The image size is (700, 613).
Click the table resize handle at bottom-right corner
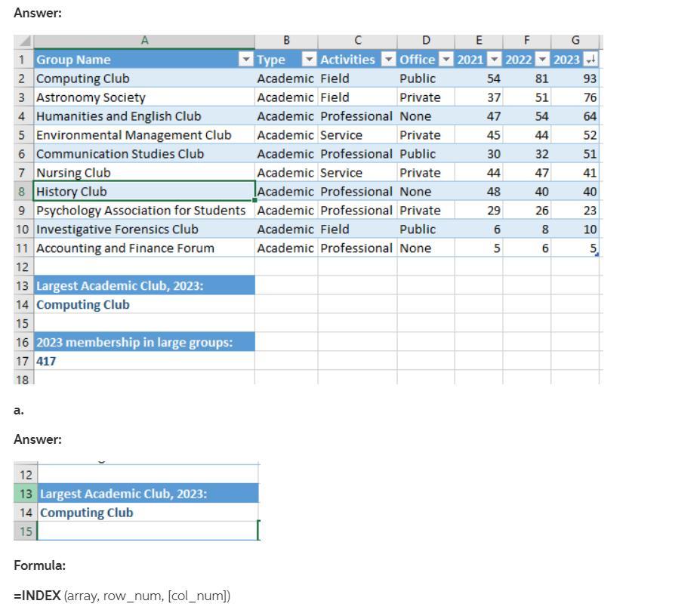pyautogui.click(x=597, y=255)
